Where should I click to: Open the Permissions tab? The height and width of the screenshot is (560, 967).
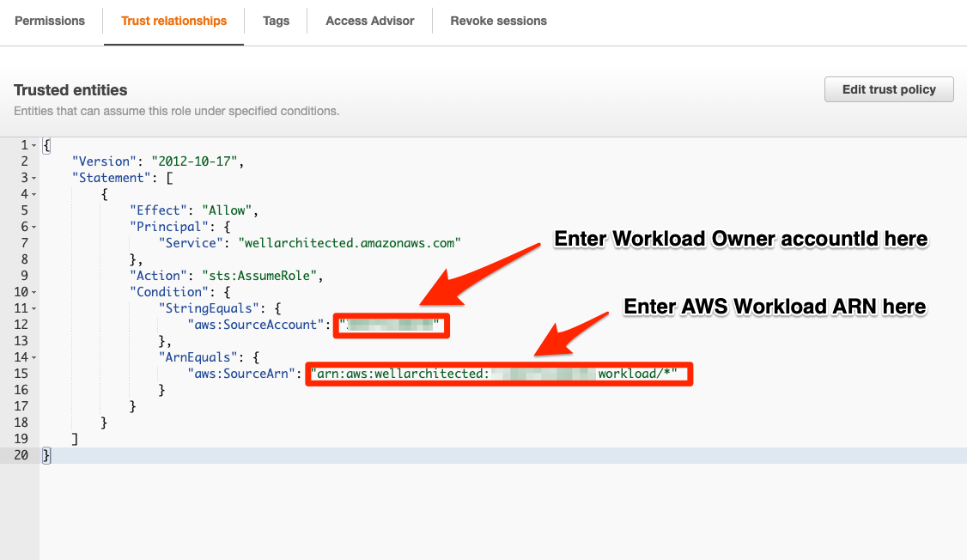[x=50, y=21]
